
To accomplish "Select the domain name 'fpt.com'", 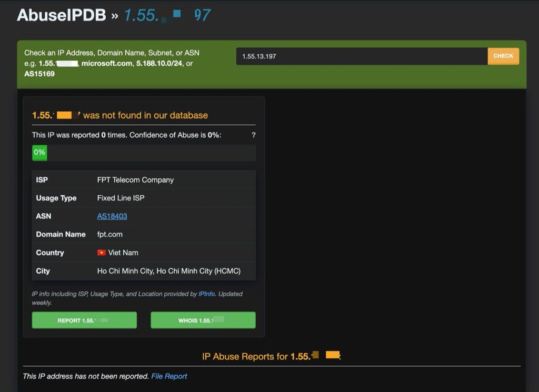I will (x=109, y=234).
